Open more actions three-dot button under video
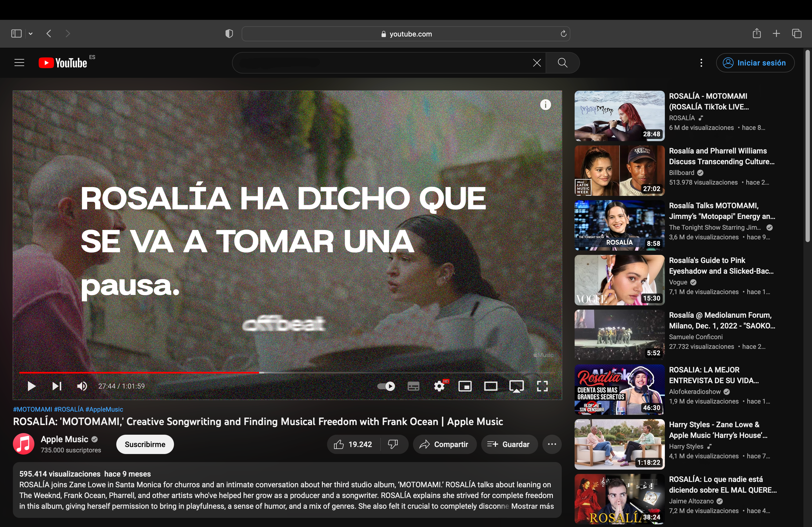 pos(552,444)
